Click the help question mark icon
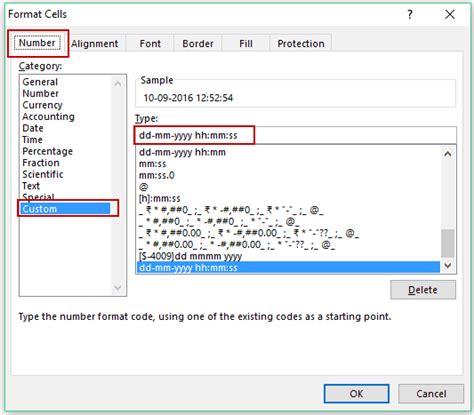 coord(410,14)
